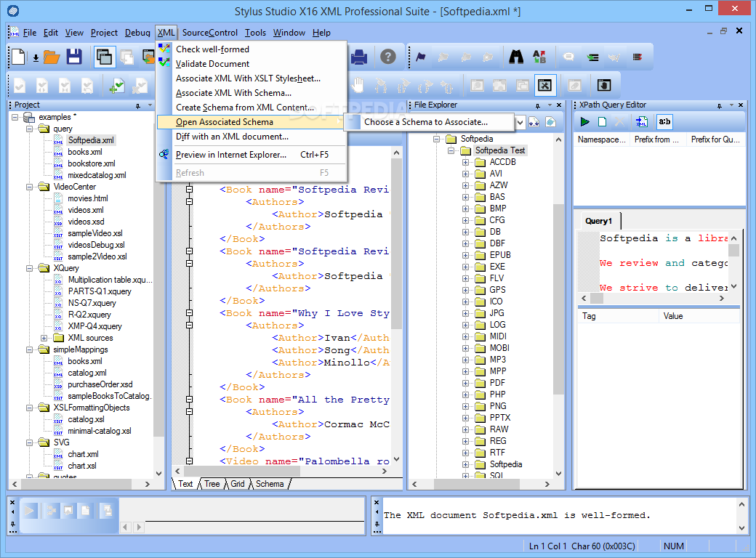Select the white hand icon in the toolbar
The height and width of the screenshot is (558, 756).
tap(357, 85)
